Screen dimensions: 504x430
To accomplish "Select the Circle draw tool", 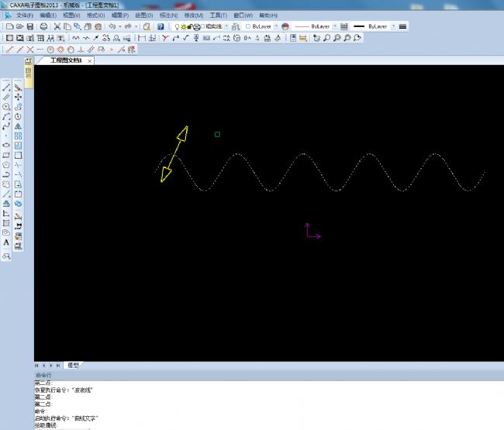I will 7,106.
